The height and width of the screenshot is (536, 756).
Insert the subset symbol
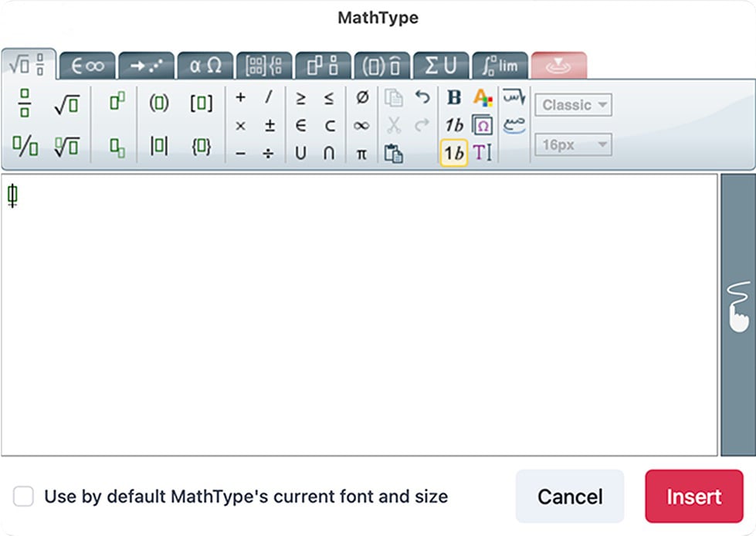[329, 126]
